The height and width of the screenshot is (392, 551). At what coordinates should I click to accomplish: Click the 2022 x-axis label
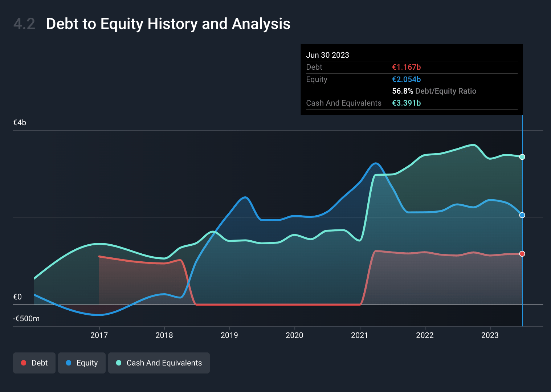point(425,335)
